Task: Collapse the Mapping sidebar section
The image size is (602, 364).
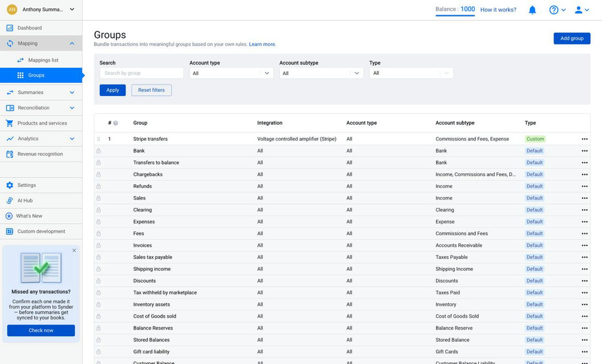Action: (x=72, y=44)
